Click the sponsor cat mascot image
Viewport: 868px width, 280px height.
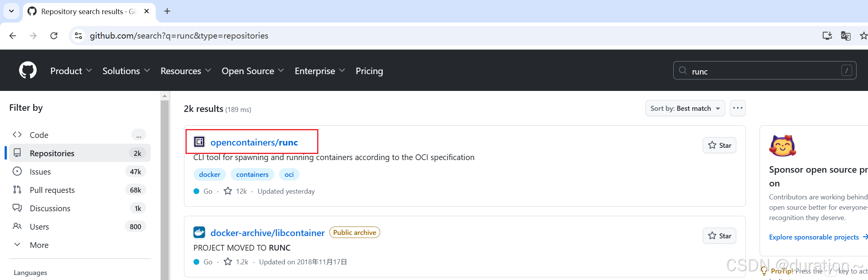point(782,146)
